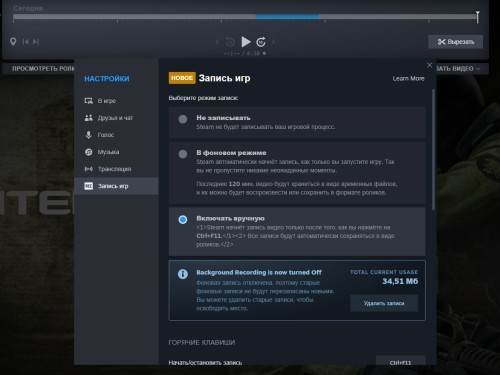Select В фоновом режиме radio option
Image resolution: width=500 pixels, height=375 pixels.
click(183, 154)
